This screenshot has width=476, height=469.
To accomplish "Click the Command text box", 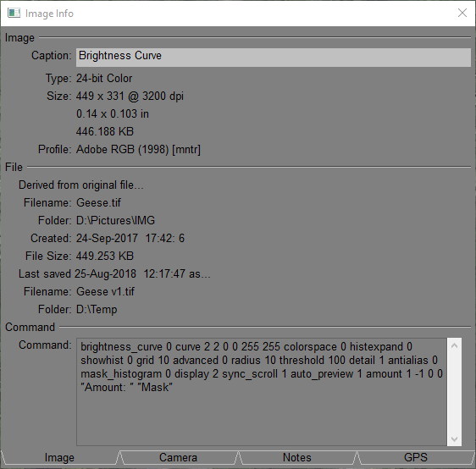I will pos(262,392).
